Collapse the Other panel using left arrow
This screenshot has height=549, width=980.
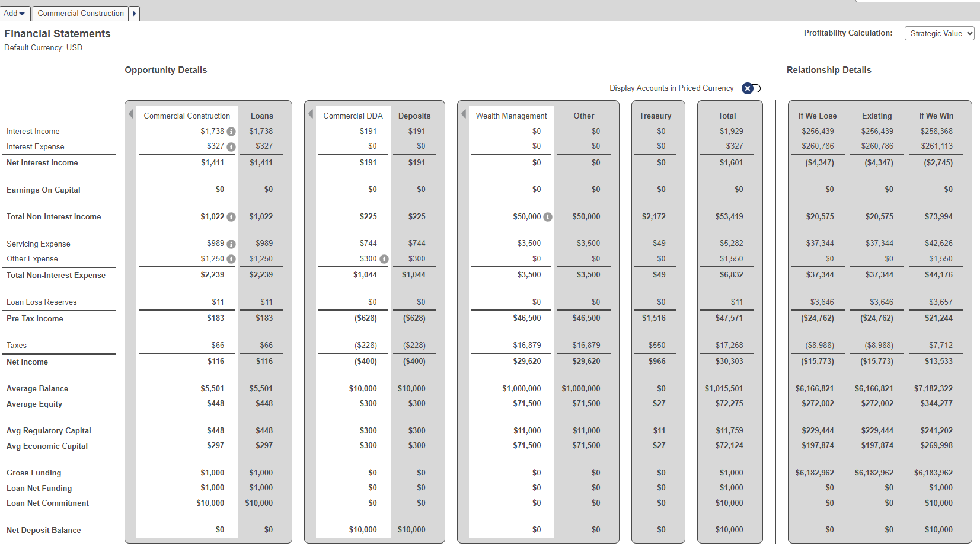464,114
